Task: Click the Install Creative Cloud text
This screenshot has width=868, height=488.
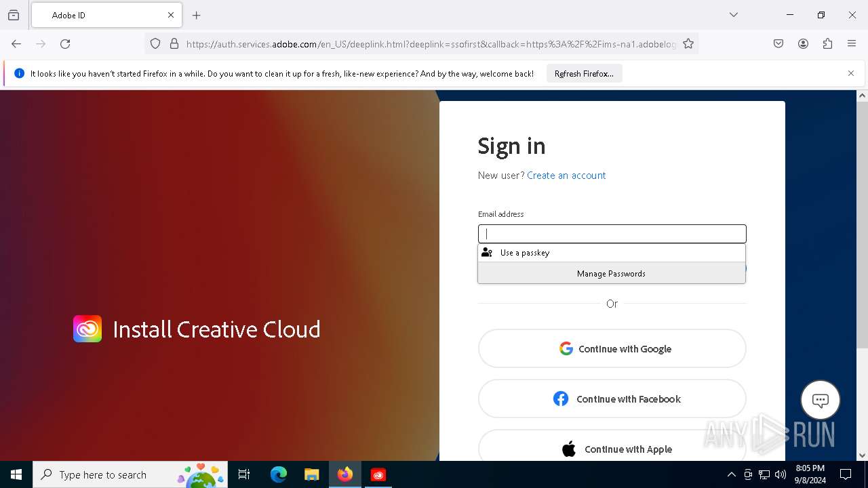Action: [216, 329]
